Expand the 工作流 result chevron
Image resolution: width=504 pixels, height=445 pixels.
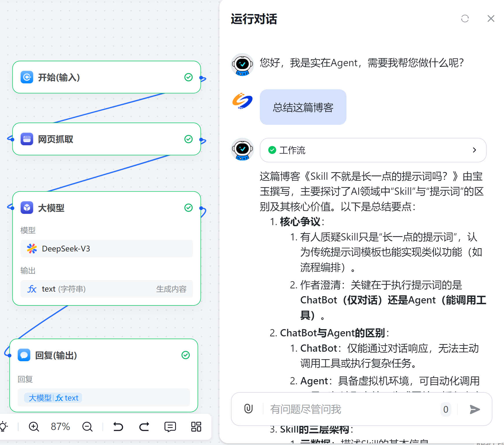click(474, 150)
